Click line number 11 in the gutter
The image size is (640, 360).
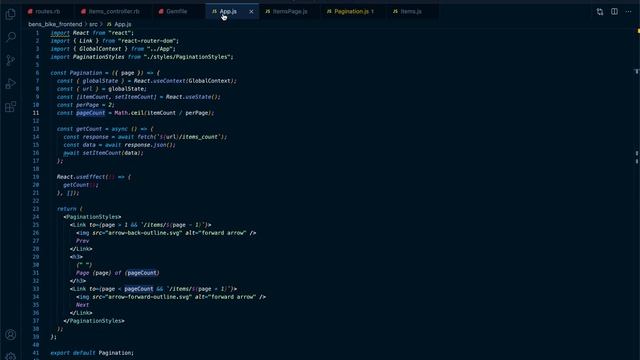click(36, 113)
